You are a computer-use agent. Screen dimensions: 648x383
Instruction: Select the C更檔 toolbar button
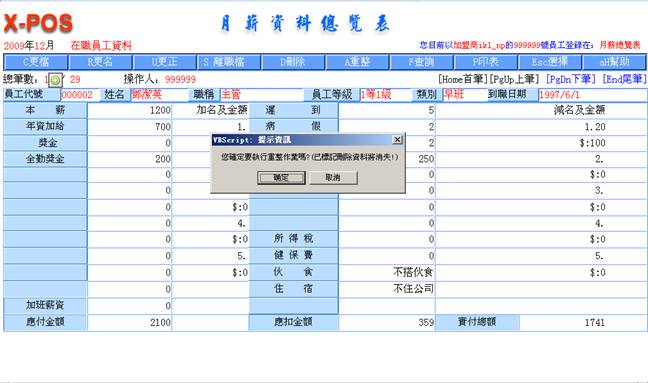(x=36, y=62)
